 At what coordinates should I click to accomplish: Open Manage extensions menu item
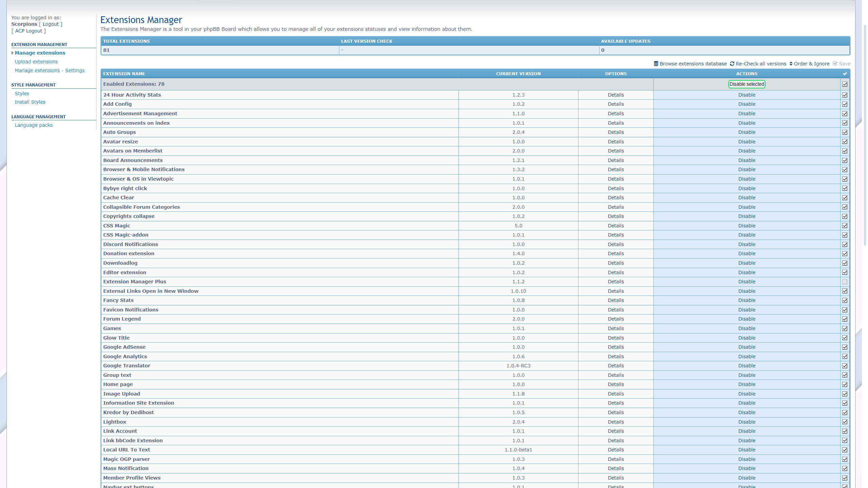[x=39, y=53]
